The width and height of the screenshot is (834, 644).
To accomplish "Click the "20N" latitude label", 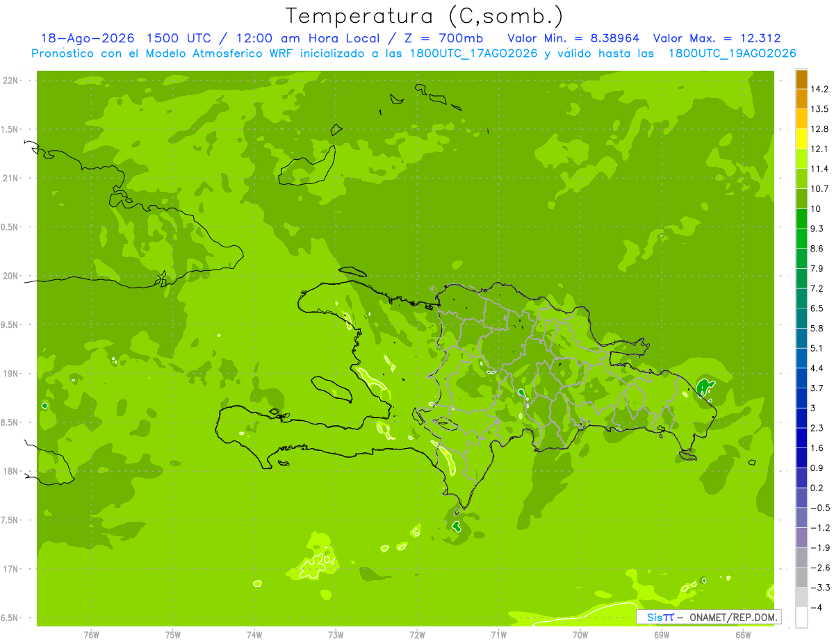I will (11, 276).
